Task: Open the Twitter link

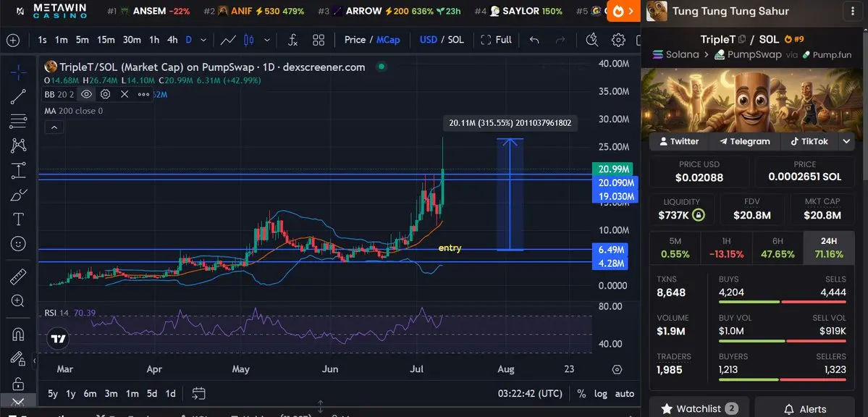Action: (x=678, y=141)
